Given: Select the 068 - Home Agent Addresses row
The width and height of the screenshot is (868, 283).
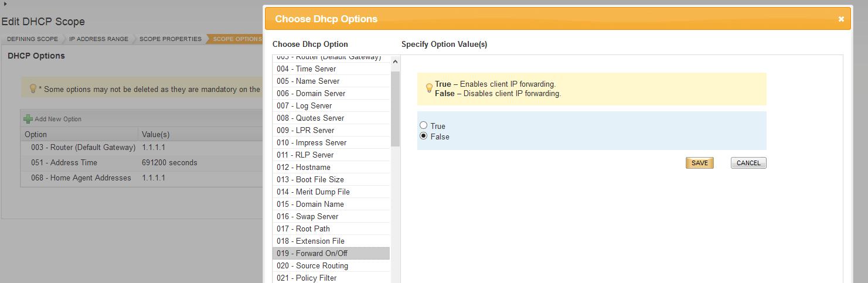Looking at the screenshot, I should click(x=141, y=178).
